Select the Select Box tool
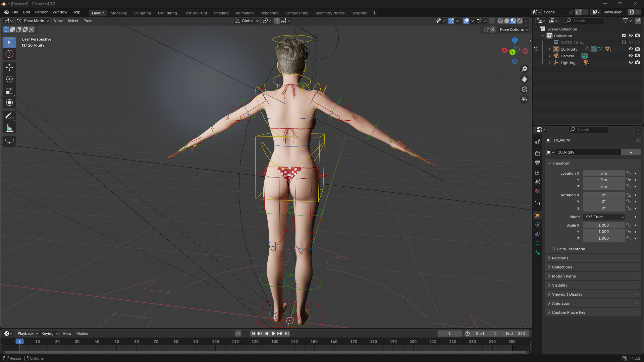The image size is (644, 362). [x=9, y=42]
